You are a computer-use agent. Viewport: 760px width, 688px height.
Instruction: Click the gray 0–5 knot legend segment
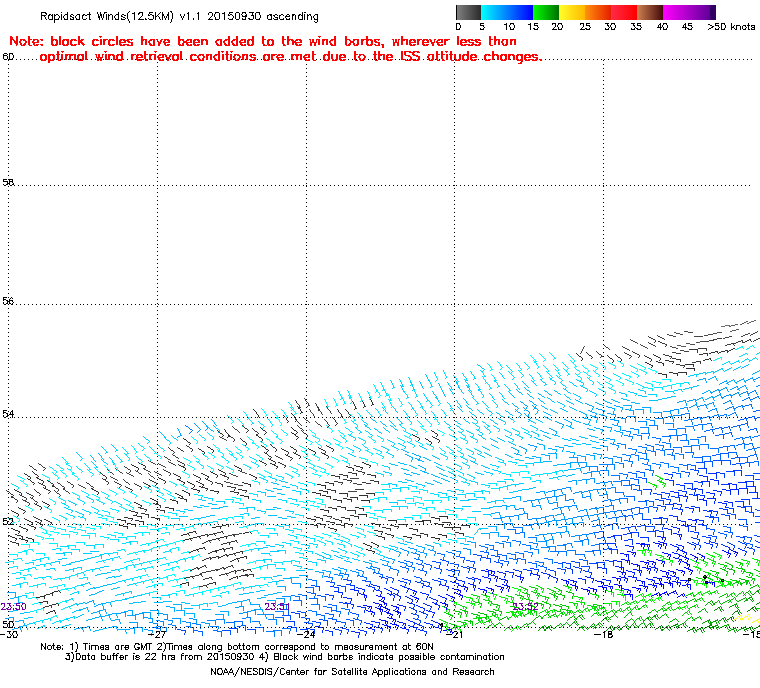click(468, 12)
